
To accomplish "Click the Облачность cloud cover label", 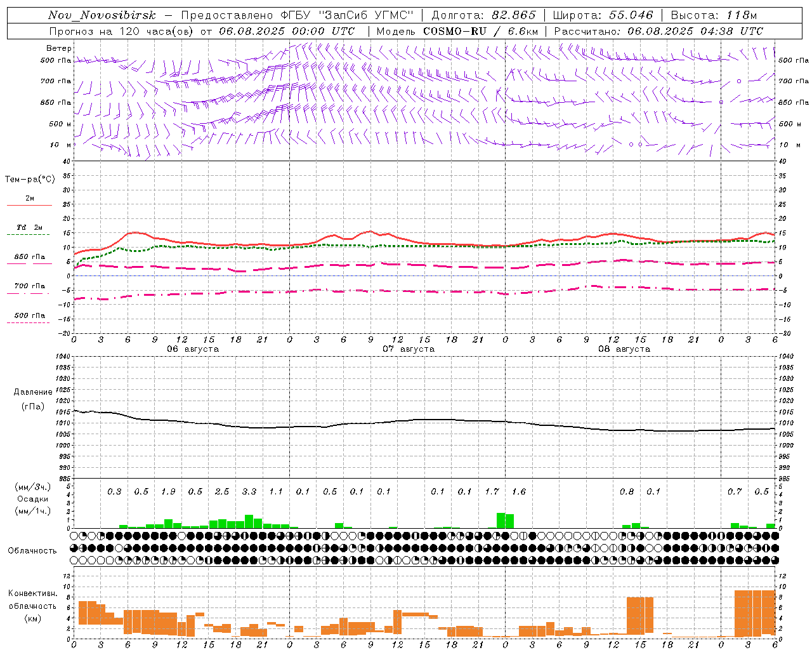I will pyautogui.click(x=32, y=551).
